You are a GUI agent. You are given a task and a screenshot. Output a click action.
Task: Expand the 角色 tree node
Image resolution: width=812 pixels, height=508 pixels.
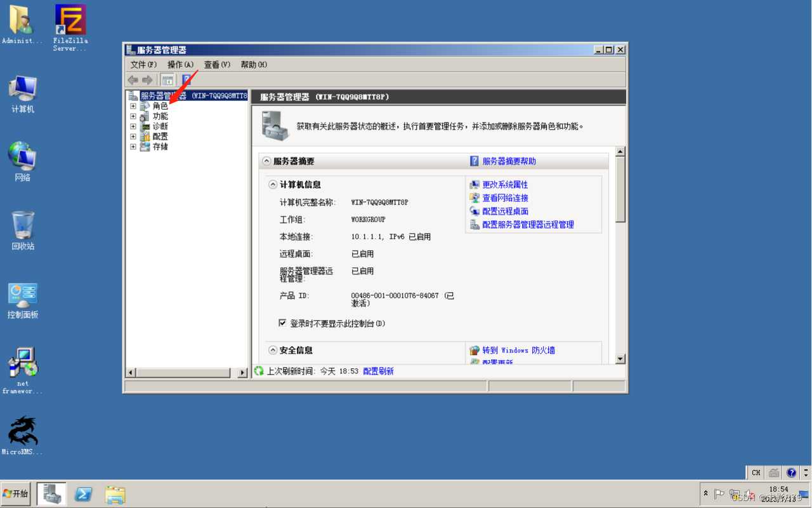pyautogui.click(x=133, y=106)
